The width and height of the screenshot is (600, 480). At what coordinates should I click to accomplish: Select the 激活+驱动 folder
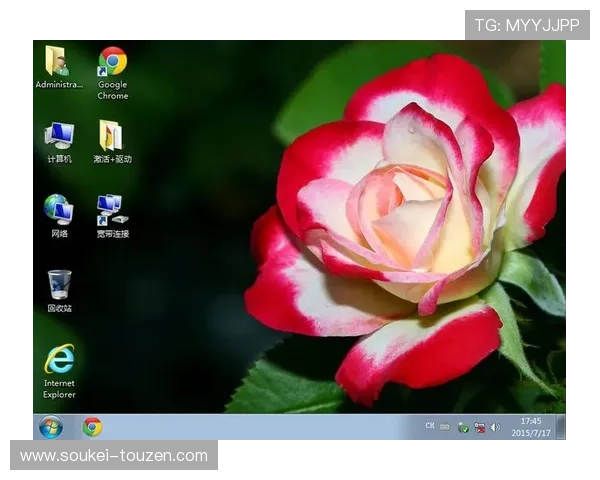[x=112, y=136]
